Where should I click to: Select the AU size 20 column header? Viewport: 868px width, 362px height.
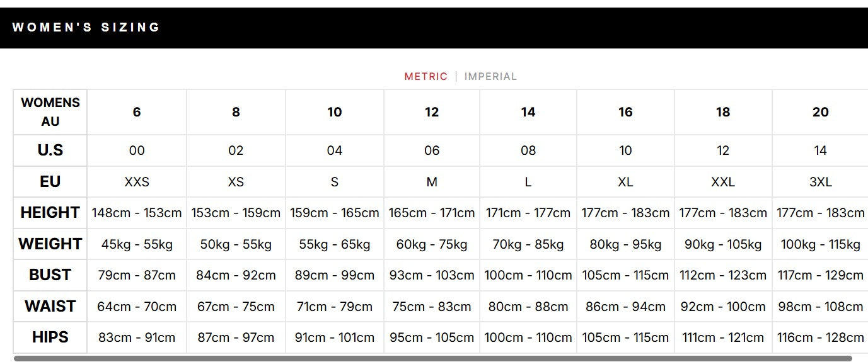coord(820,112)
